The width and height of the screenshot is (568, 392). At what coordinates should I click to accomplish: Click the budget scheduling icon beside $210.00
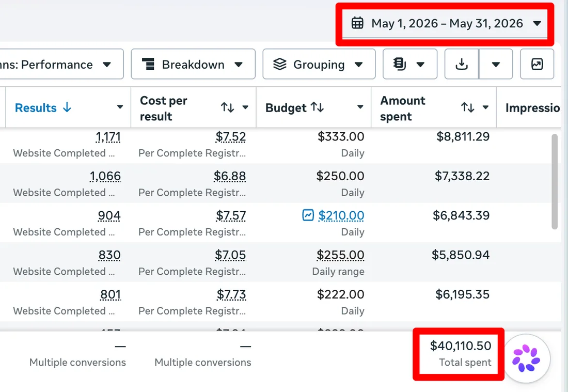click(x=308, y=215)
